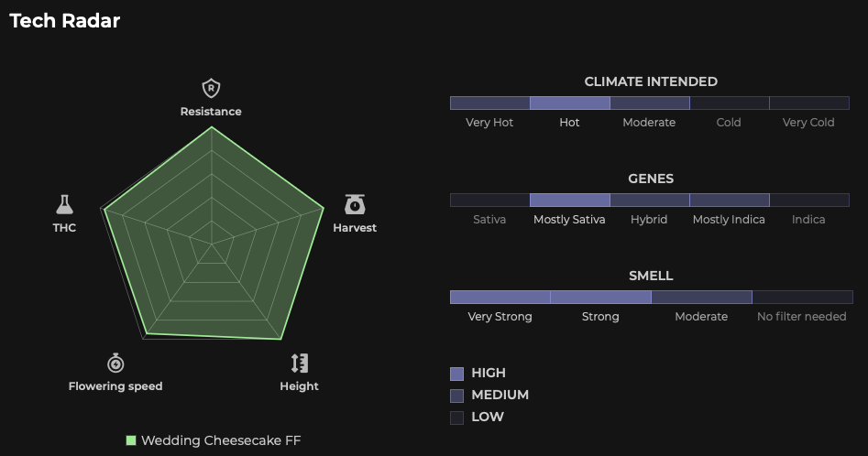The width and height of the screenshot is (868, 456).
Task: Toggle the Wedding Cheesecake FF legend swatch
Action: pos(131,440)
